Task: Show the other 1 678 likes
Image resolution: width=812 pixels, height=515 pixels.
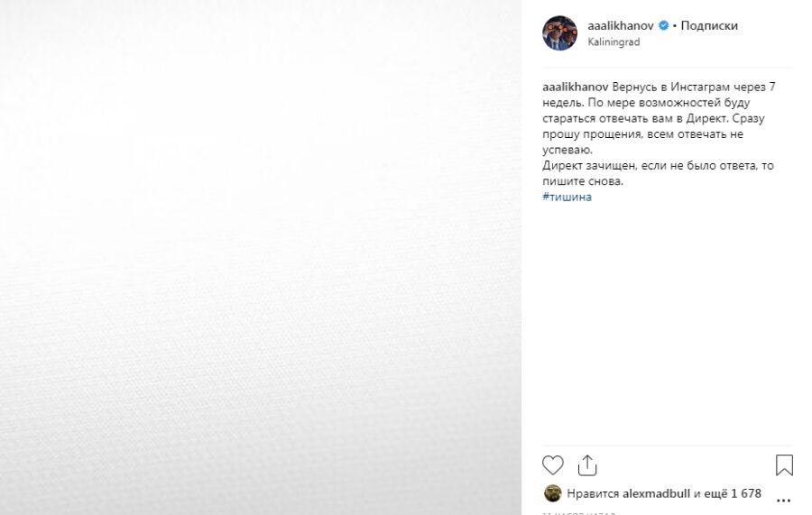Action: pos(734,493)
